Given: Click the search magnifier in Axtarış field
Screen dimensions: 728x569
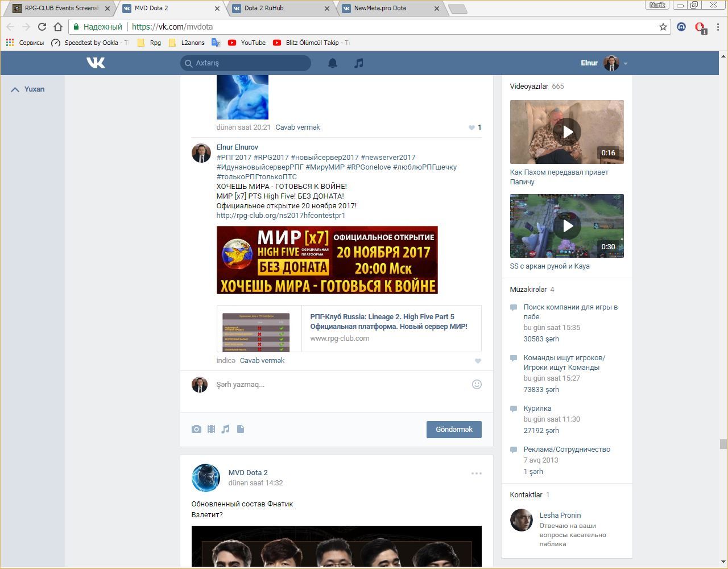Looking at the screenshot, I should (x=188, y=63).
